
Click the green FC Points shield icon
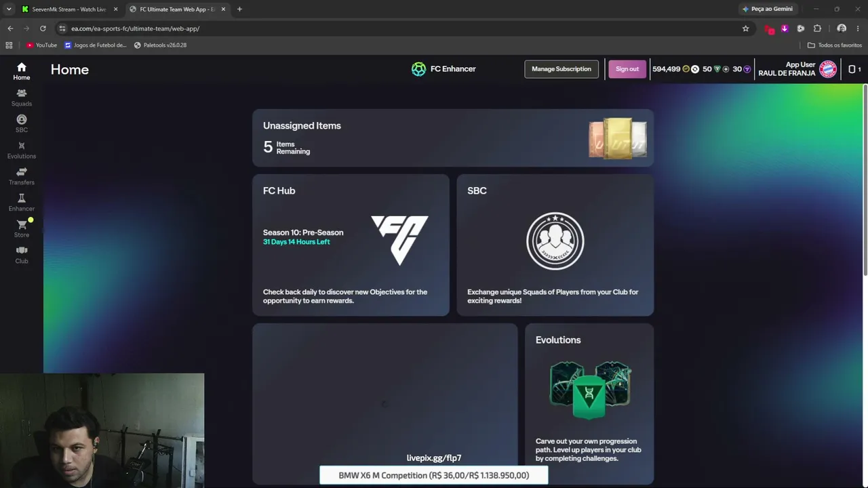(x=717, y=69)
